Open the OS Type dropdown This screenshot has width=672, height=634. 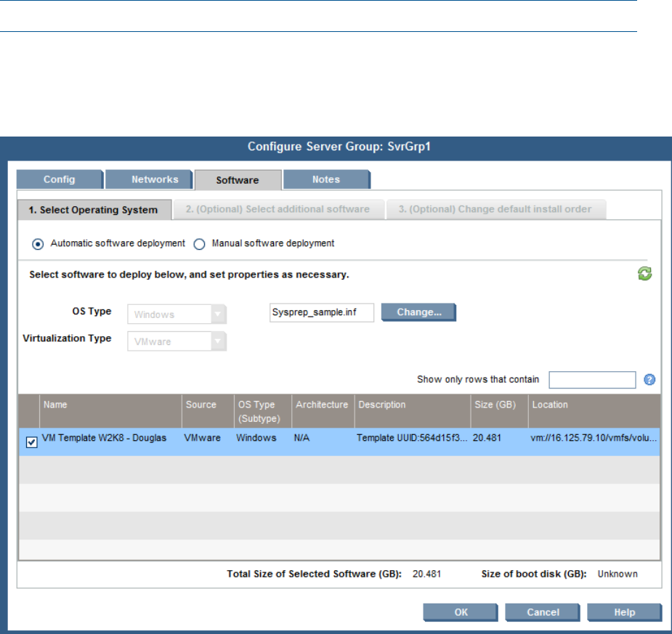click(218, 314)
